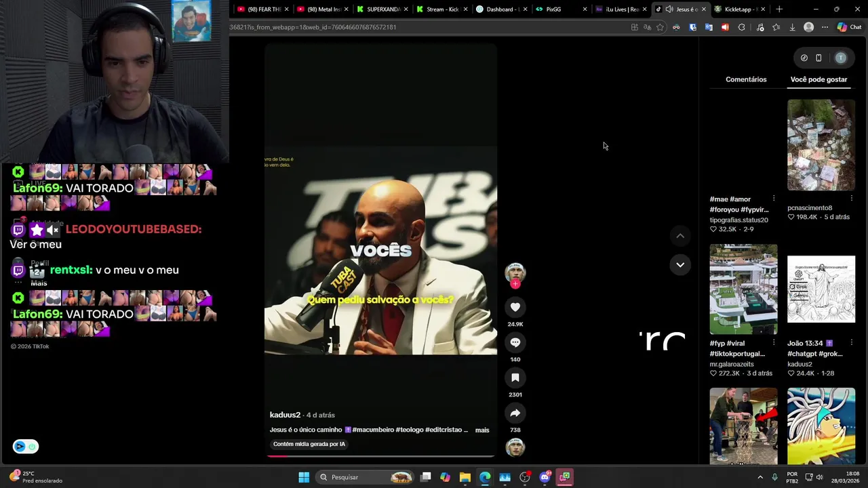Save the video with the bookmark icon
868x488 pixels.
515,378
